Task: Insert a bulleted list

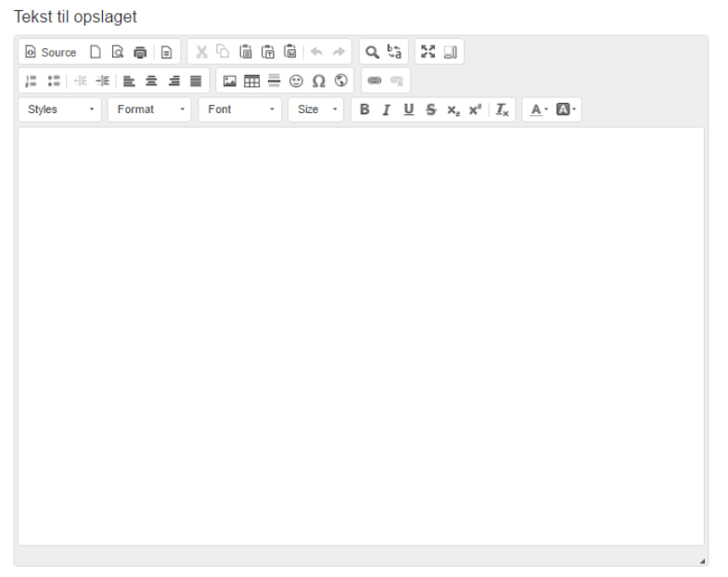Action: pos(54,81)
